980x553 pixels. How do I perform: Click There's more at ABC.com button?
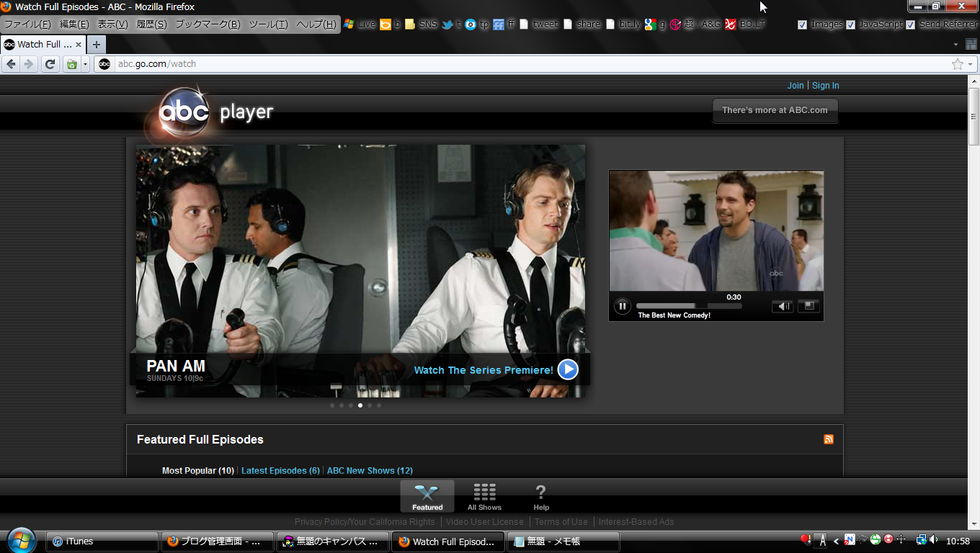pos(775,110)
